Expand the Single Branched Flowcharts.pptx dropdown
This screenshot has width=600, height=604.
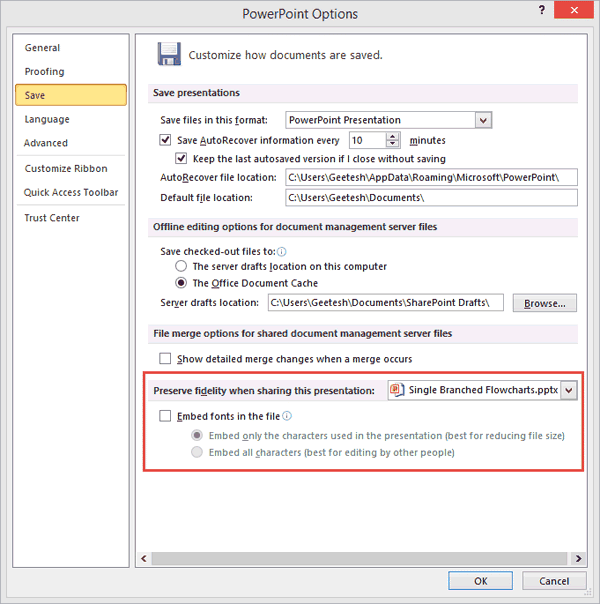(x=569, y=391)
